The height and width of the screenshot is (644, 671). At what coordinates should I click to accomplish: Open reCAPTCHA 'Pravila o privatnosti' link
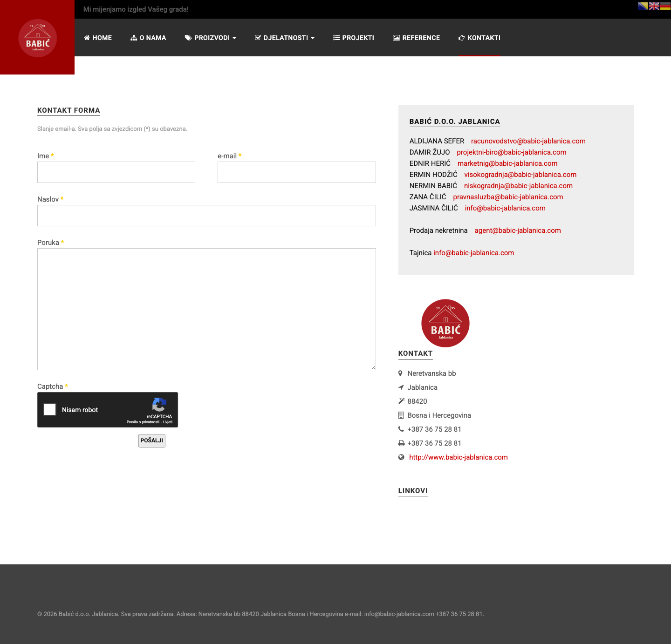(143, 422)
